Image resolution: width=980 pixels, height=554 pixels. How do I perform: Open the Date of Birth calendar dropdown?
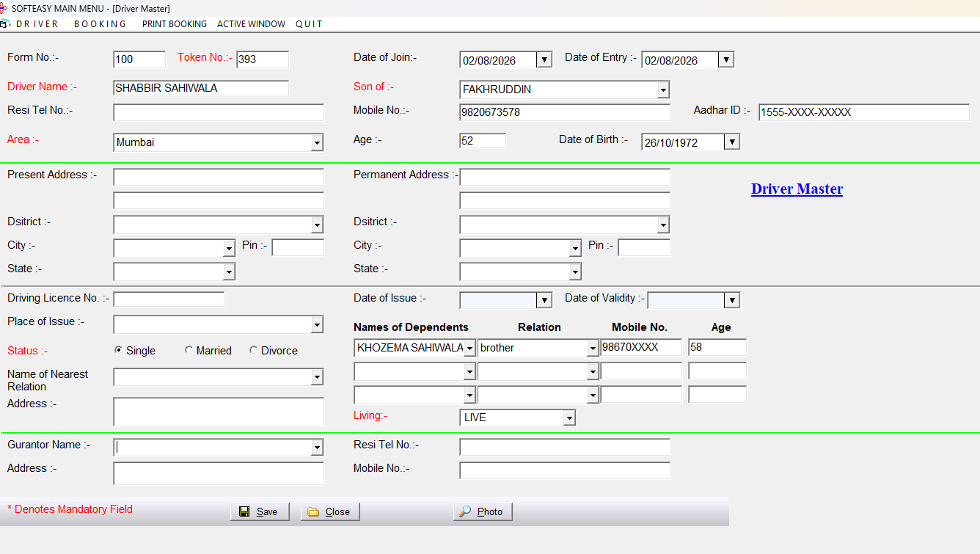(x=731, y=142)
